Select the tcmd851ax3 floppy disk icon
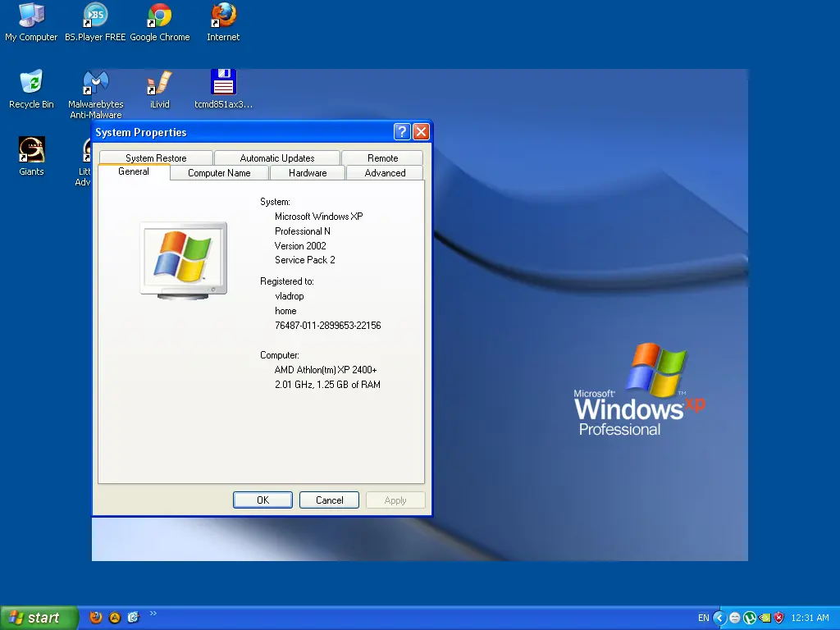The image size is (840, 630). point(223,83)
